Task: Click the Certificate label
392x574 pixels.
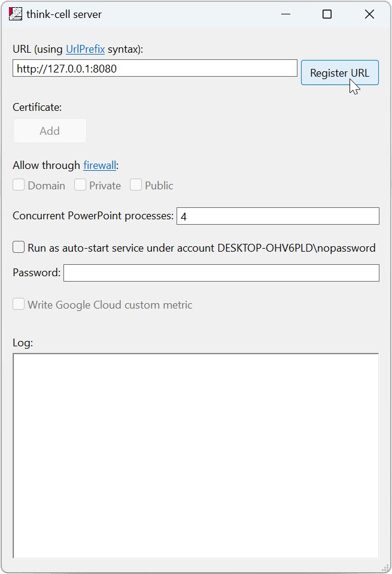Action: (37, 107)
